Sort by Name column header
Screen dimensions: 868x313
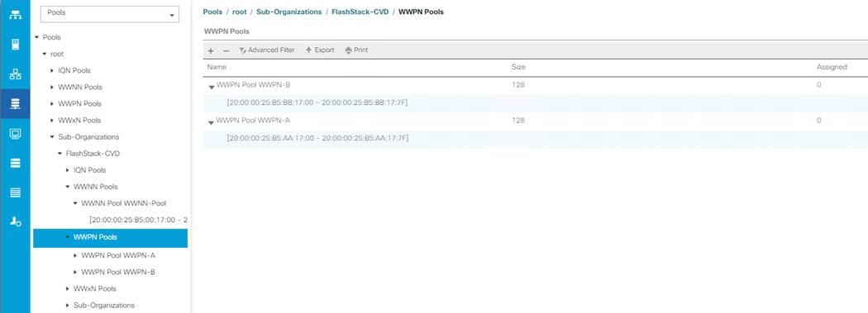[217, 67]
